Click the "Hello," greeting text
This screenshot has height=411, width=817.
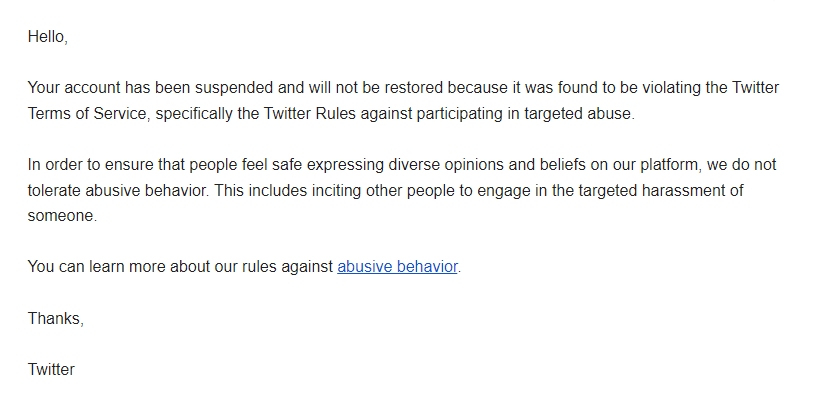click(48, 37)
